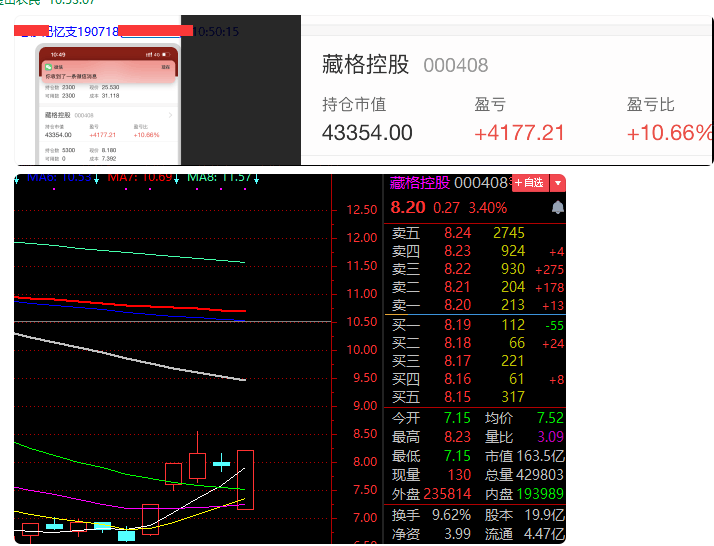Image resolution: width=714 pixels, height=546 pixels.
Task: Click 流通 value 4.47亿
Action: tap(544, 534)
